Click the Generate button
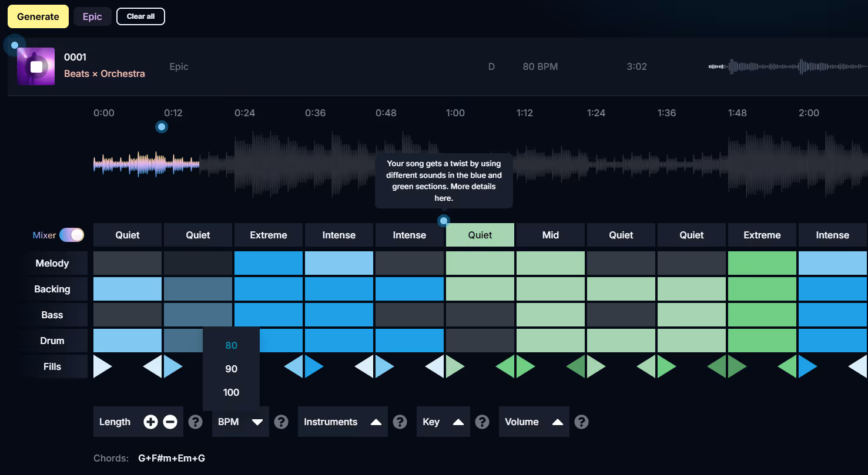Image resolution: width=868 pixels, height=475 pixels. click(38, 16)
